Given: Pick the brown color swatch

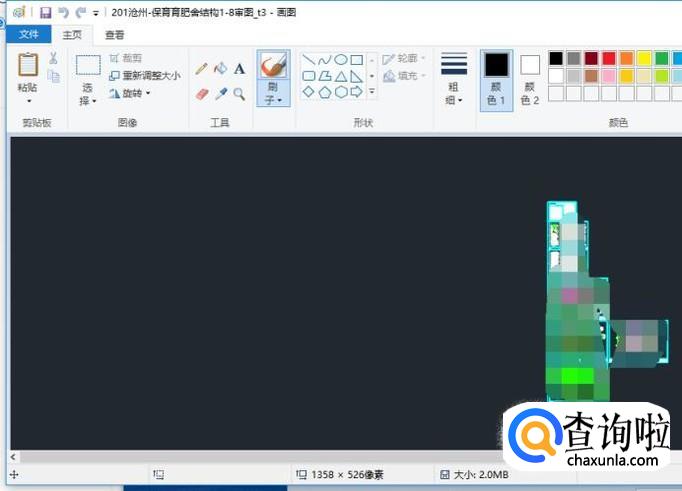Looking at the screenshot, I should click(x=592, y=76).
